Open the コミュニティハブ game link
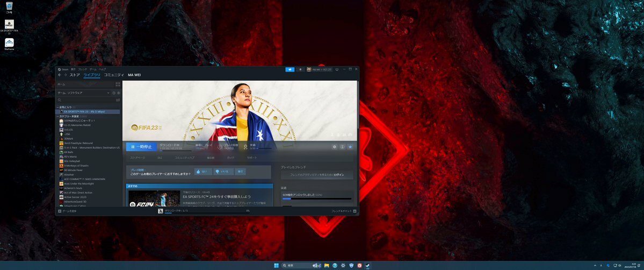Image resolution: width=644 pixels, height=270 pixels. click(184, 158)
